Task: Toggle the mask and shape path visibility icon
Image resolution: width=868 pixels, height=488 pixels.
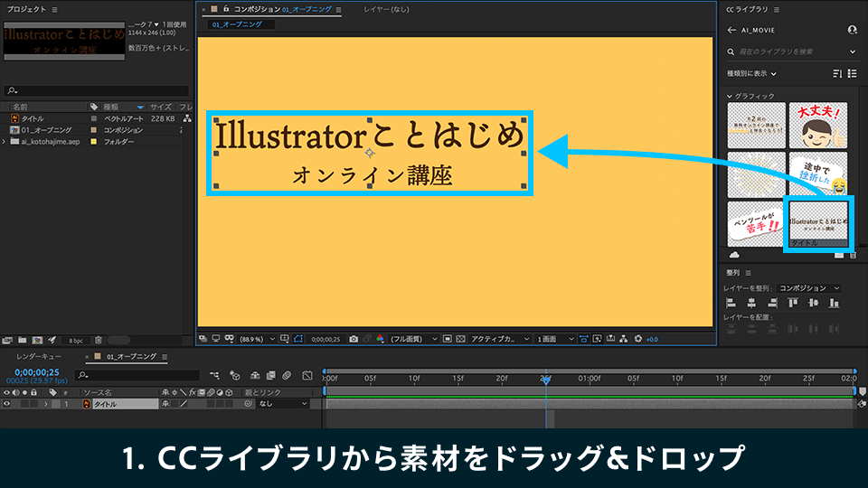Action: pos(297,339)
